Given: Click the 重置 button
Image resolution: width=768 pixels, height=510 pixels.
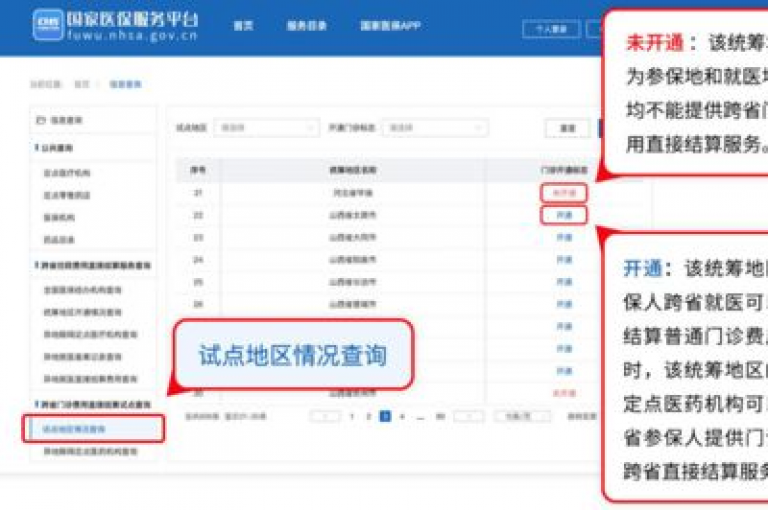Looking at the screenshot, I should pyautogui.click(x=568, y=128).
